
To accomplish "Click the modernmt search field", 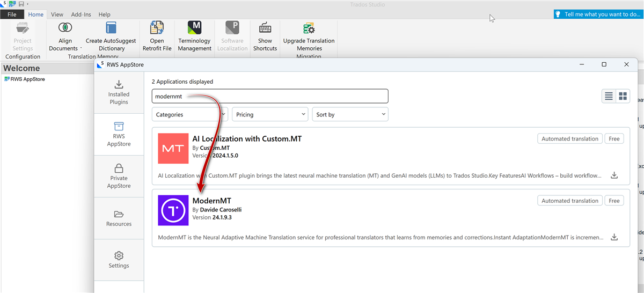I will pos(270,96).
